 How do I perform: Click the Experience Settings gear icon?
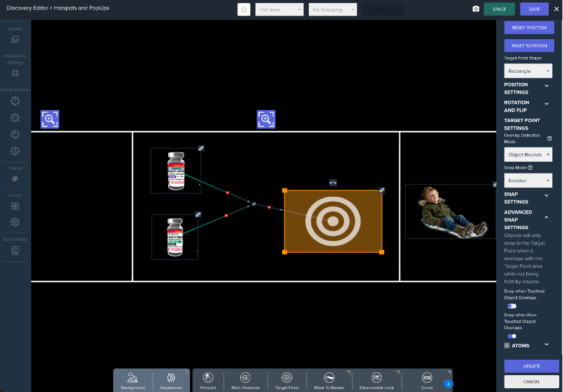(x=15, y=73)
